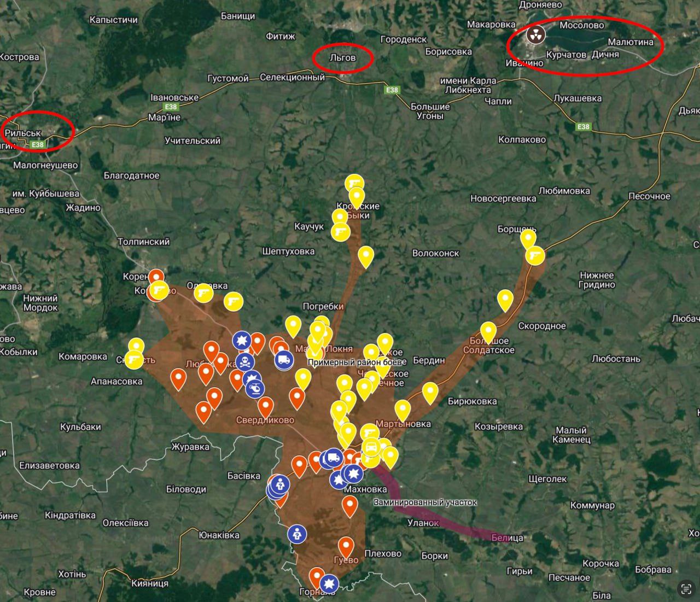700x602 pixels.
Task: Select the yellow gun marker at Каучук
Action: [341, 232]
